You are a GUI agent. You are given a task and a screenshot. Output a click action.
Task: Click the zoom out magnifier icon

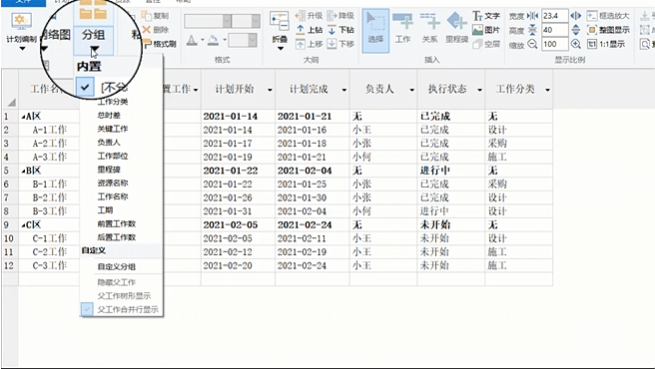pos(533,44)
